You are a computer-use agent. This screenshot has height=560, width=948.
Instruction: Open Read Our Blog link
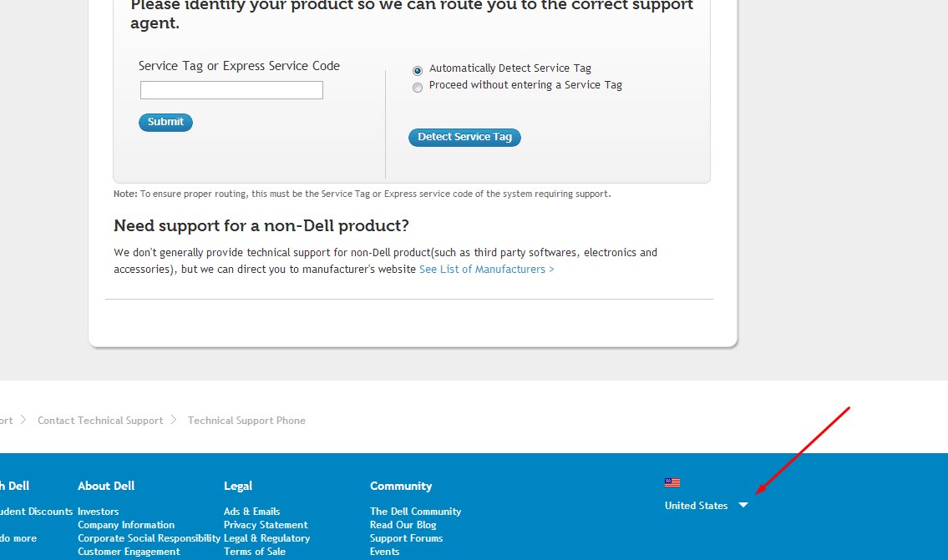pos(403,525)
